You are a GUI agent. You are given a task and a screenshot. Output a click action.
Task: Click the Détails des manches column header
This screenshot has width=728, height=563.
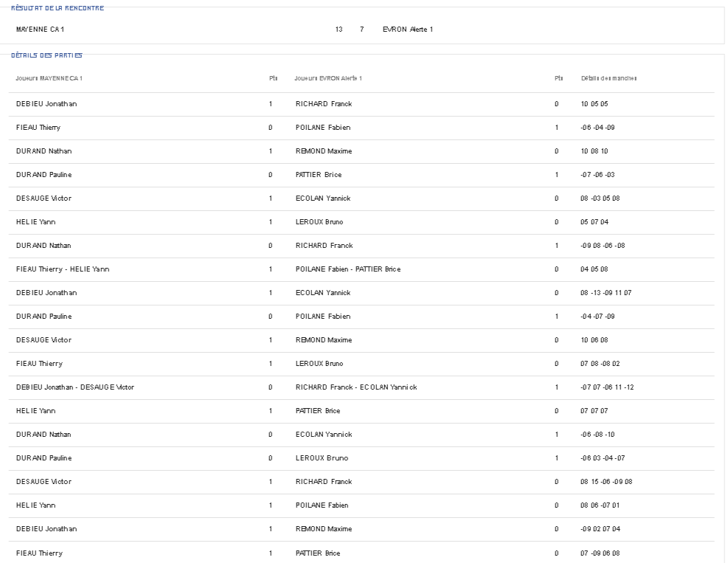[609, 78]
